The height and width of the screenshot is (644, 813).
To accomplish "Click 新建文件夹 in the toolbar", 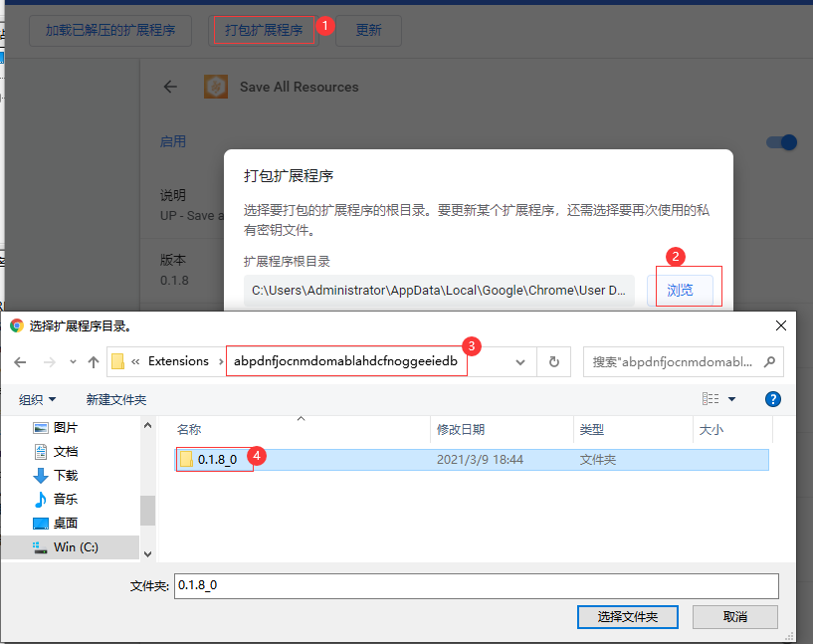I will pyautogui.click(x=116, y=399).
